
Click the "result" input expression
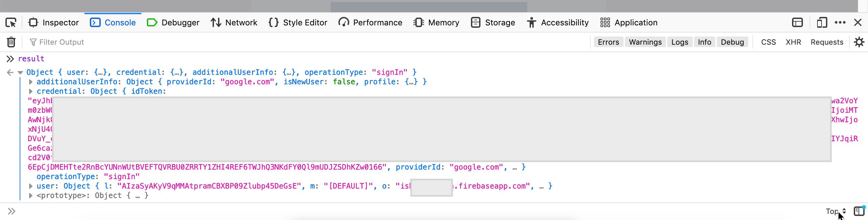[x=31, y=59]
